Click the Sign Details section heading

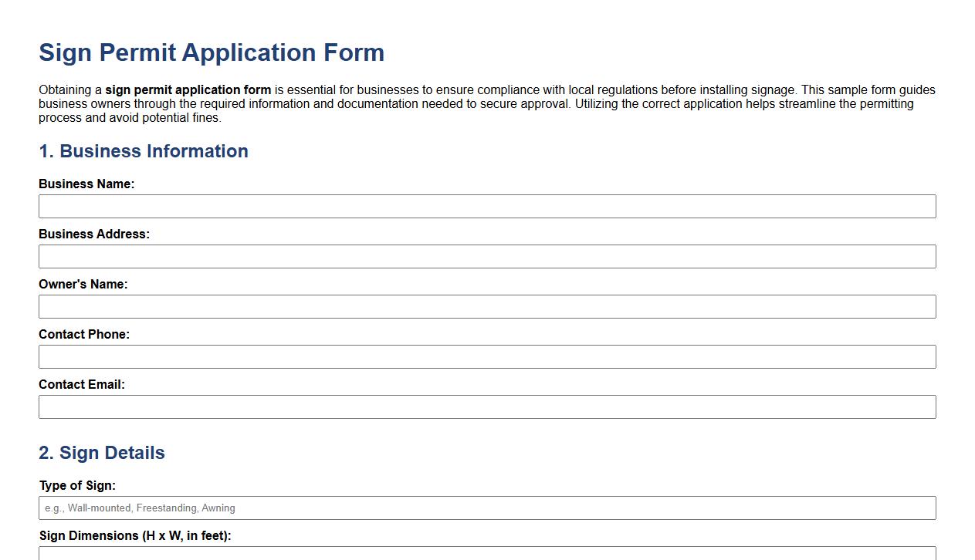100,453
